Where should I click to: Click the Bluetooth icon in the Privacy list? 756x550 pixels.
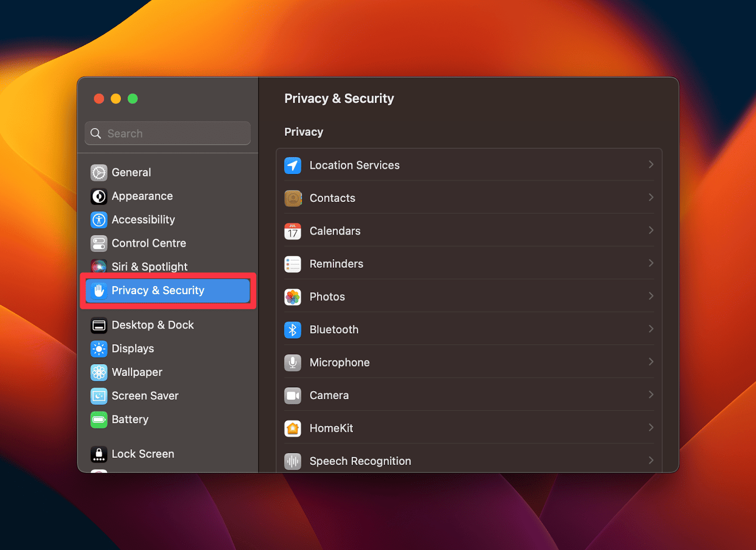pyautogui.click(x=292, y=330)
